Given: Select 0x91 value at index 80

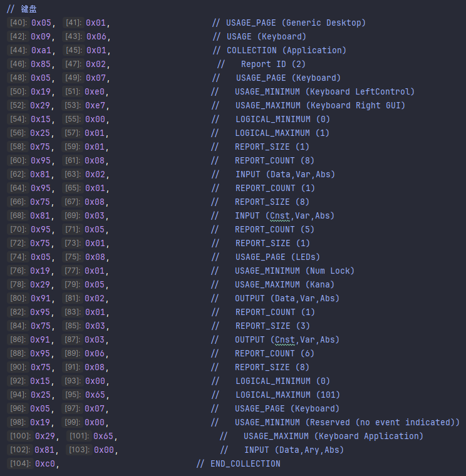Looking at the screenshot, I should pyautogui.click(x=41, y=298).
